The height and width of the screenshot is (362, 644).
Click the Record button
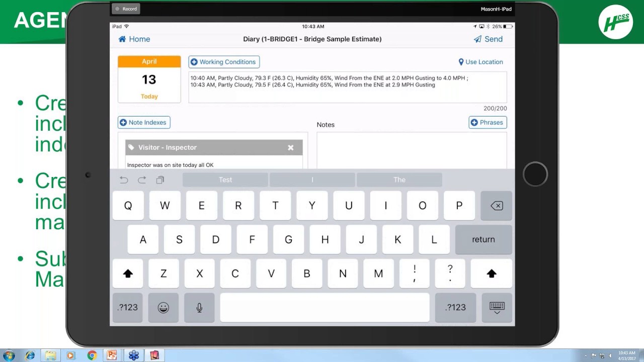click(x=125, y=9)
